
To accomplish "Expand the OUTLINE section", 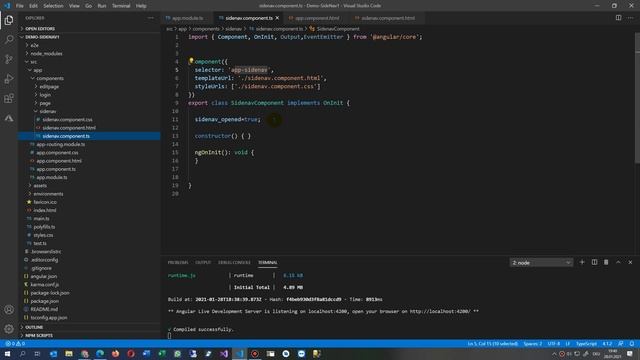I will pos(34,327).
